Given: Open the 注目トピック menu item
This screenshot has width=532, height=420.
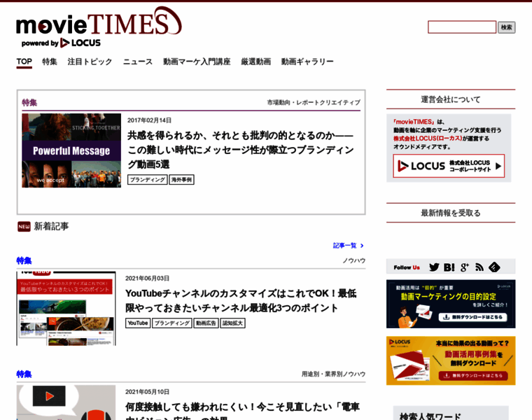Looking at the screenshot, I should [x=90, y=62].
